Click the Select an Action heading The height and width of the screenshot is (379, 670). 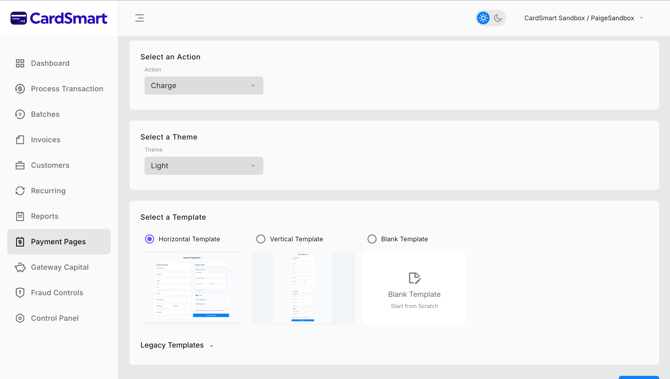(170, 57)
